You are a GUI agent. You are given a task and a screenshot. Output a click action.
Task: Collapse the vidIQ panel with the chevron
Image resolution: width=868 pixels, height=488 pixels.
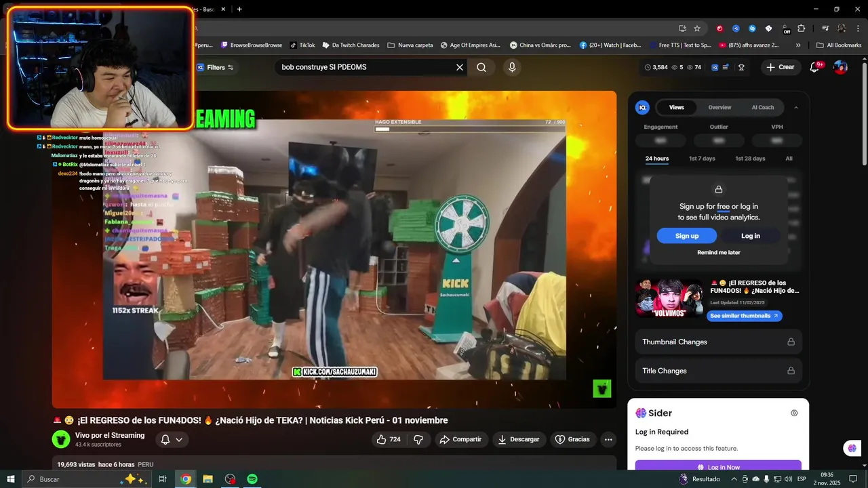tap(796, 107)
